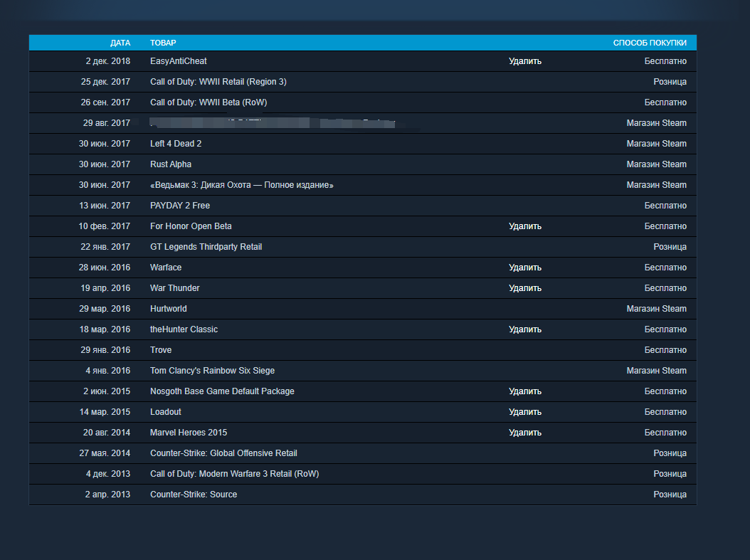Select EasyAntiCheat product name
The width and height of the screenshot is (750, 560).
179,61
